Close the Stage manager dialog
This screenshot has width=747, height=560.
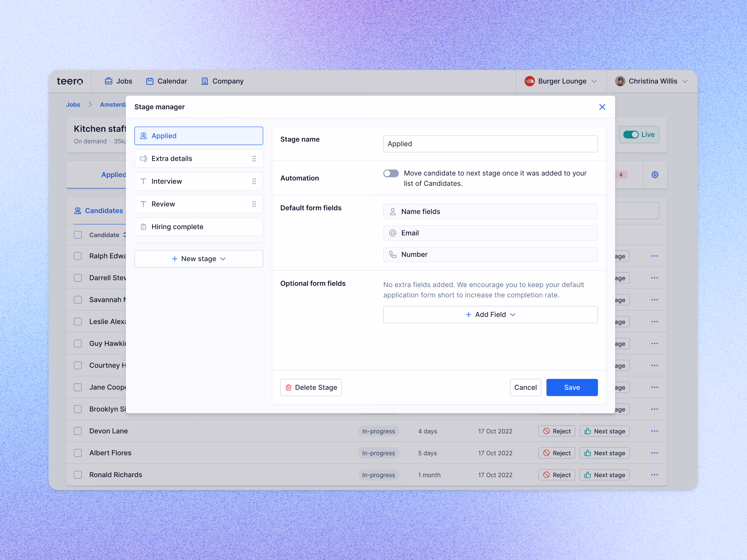tap(602, 107)
